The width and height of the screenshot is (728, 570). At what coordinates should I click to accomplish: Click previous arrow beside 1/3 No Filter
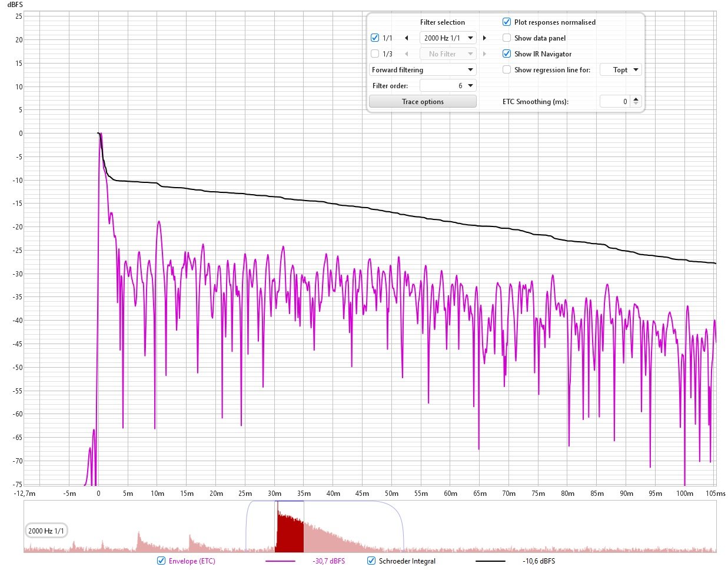pyautogui.click(x=406, y=54)
